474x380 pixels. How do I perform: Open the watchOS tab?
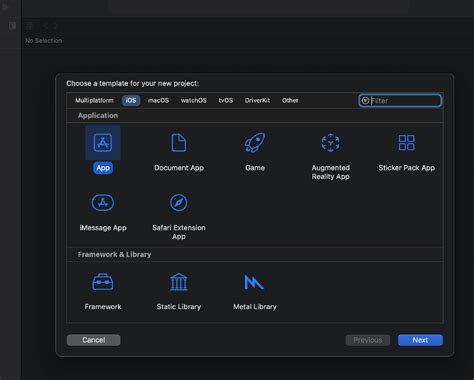click(194, 100)
